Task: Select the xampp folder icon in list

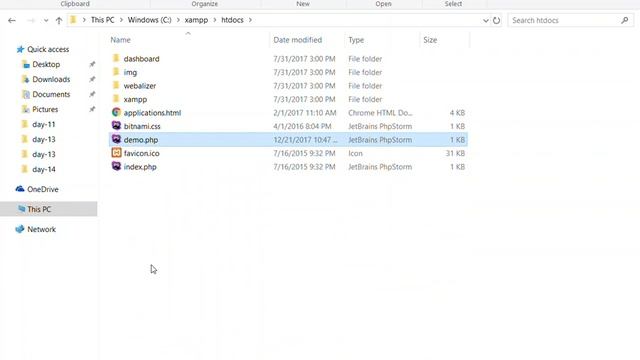Action: click(x=116, y=99)
